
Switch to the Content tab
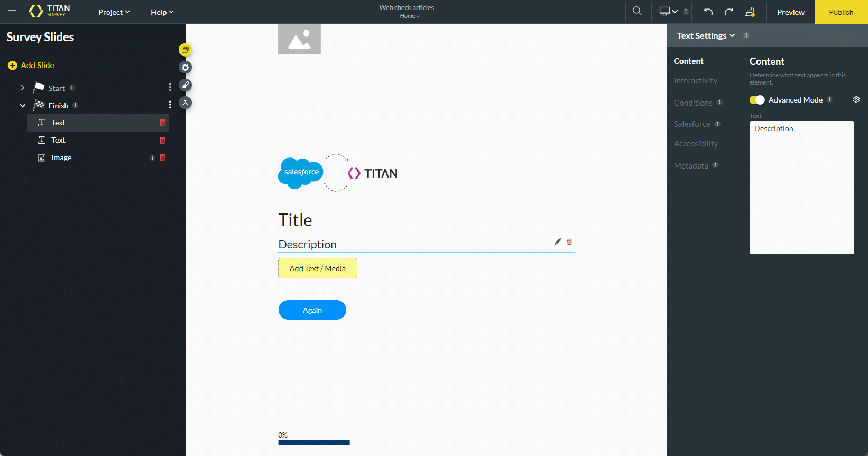coord(688,61)
